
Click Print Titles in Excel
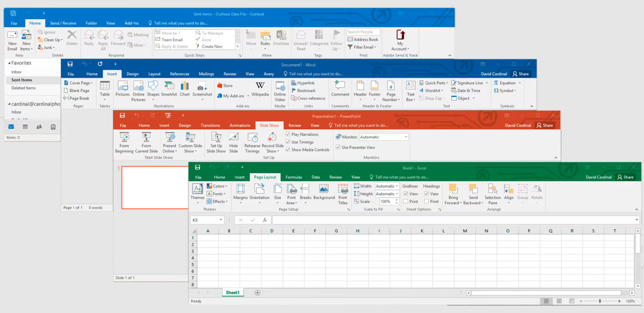(x=343, y=194)
